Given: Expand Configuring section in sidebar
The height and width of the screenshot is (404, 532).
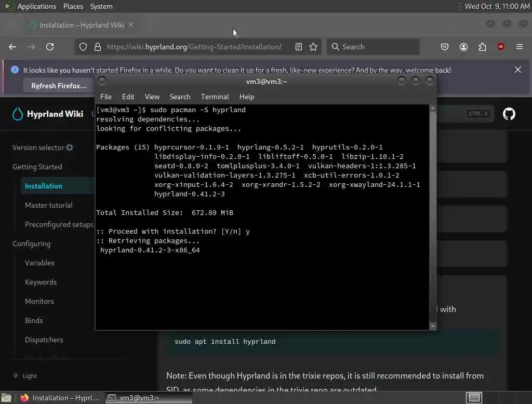Looking at the screenshot, I should (x=32, y=244).
